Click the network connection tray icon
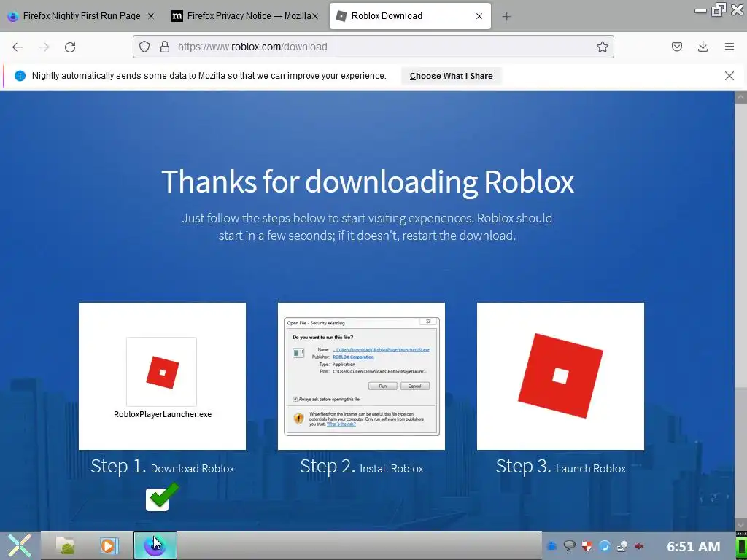 (x=622, y=546)
